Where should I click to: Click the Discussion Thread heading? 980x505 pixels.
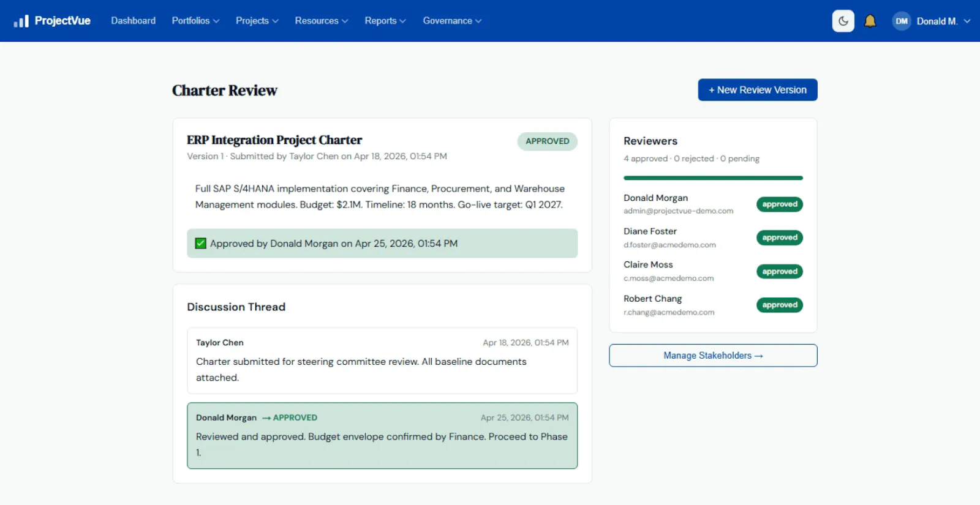click(236, 307)
